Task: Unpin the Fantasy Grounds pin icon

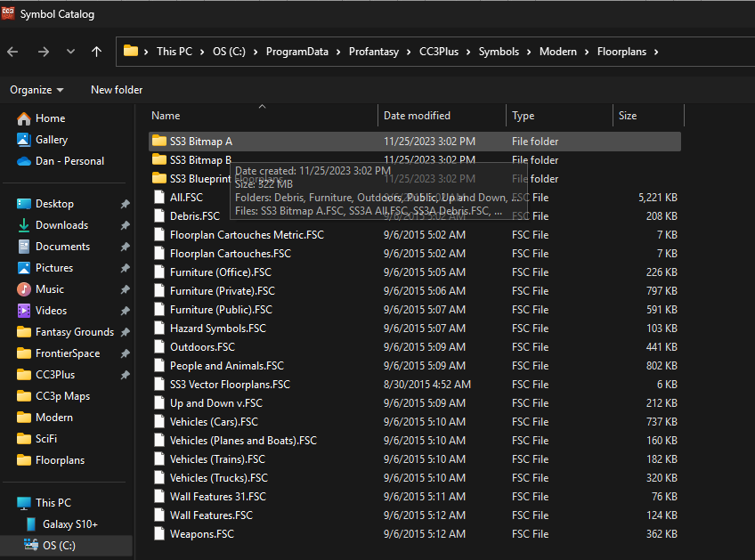Action: [125, 332]
